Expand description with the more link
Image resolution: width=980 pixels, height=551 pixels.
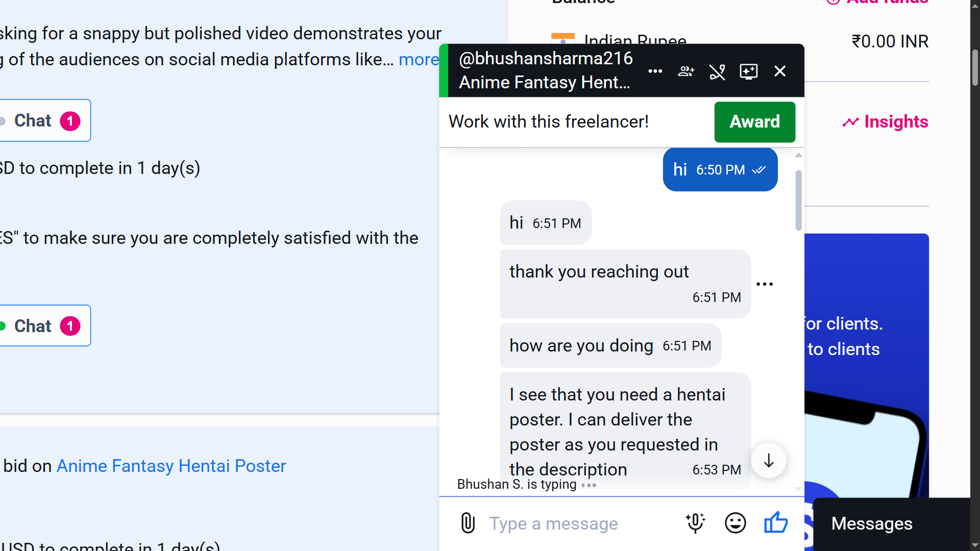[419, 60]
